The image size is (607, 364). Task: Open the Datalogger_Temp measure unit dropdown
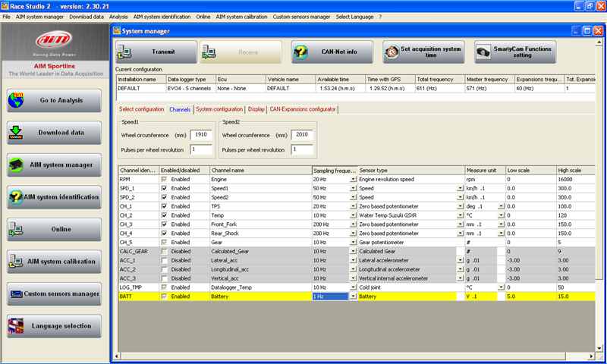[501, 287]
